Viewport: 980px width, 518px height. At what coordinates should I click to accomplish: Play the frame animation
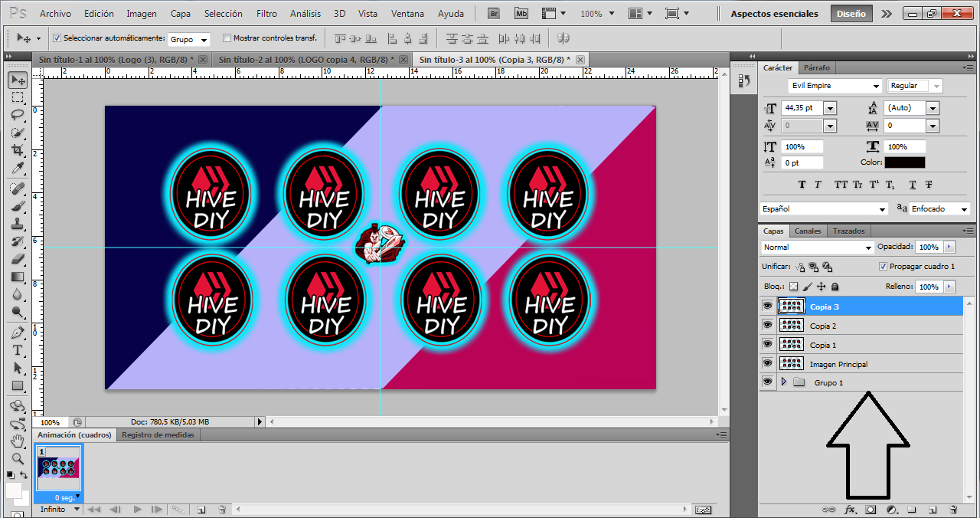click(x=138, y=509)
